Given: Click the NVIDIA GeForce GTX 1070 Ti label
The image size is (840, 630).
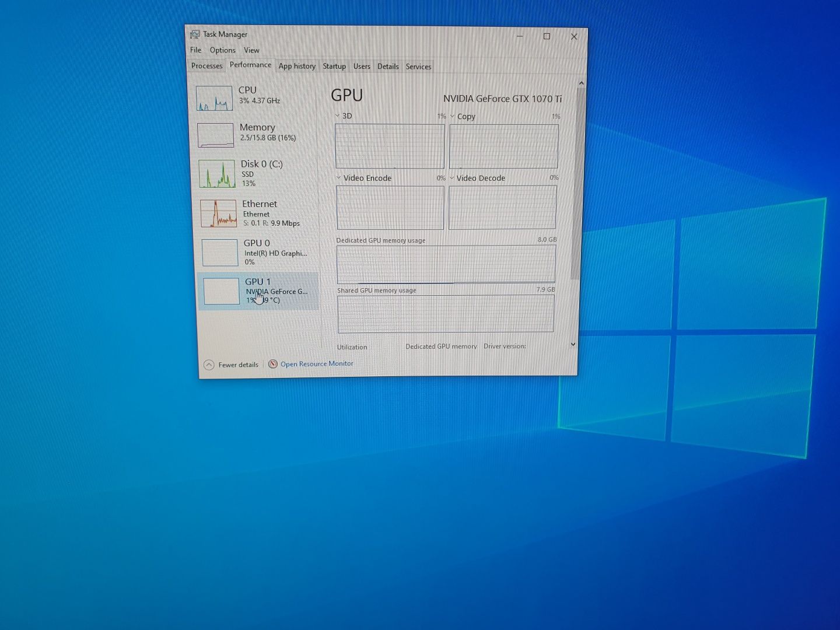Looking at the screenshot, I should 502,99.
